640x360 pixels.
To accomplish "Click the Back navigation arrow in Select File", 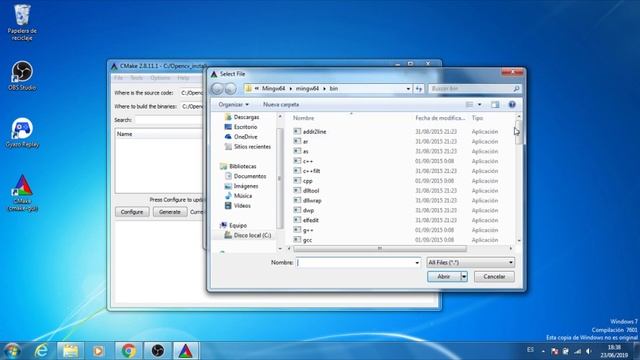I will point(217,89).
